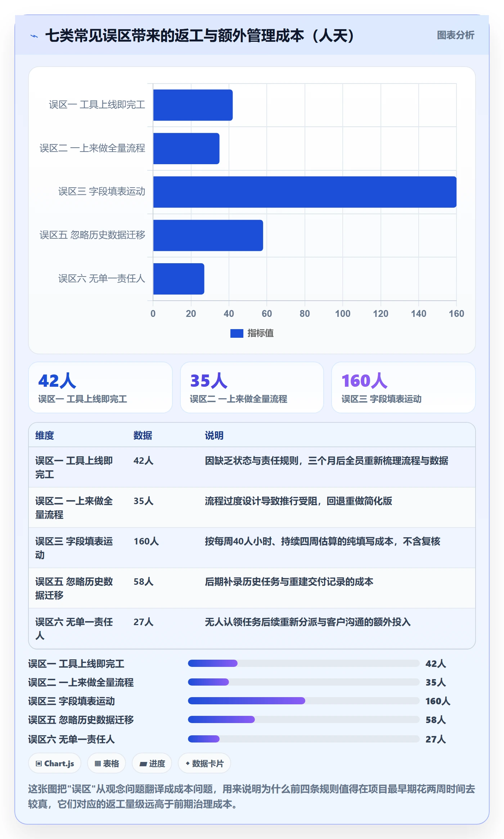Select table cell 160人 in 数据 column

(x=146, y=541)
